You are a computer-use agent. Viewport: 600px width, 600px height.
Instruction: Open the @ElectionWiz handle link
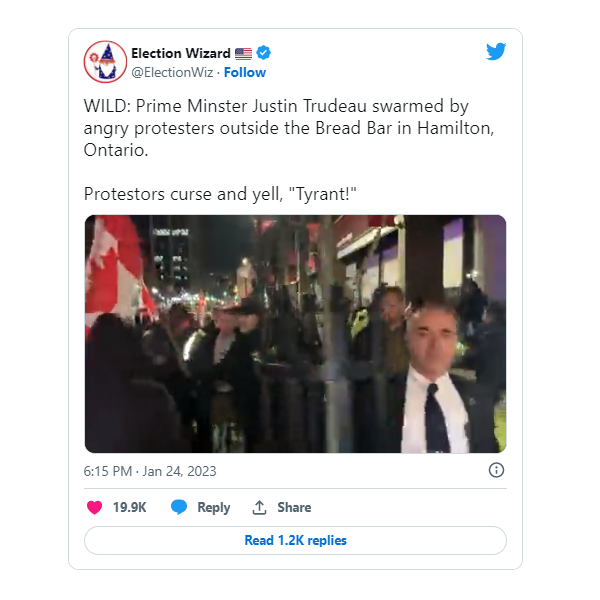(172, 72)
